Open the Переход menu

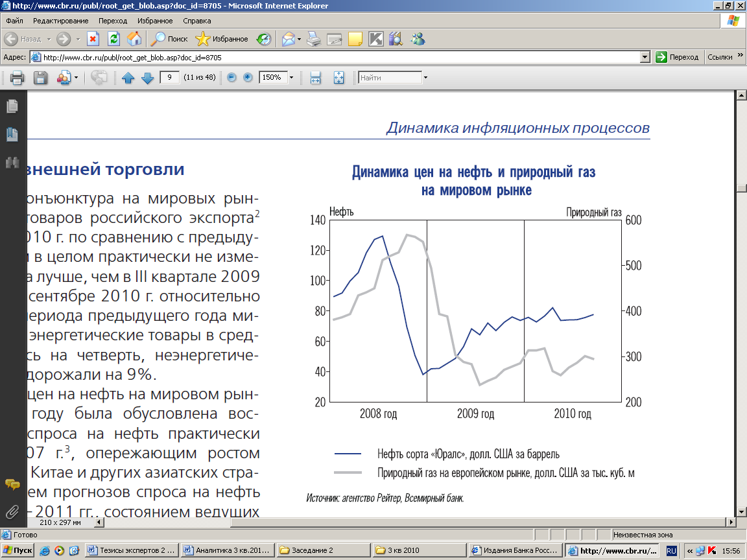[x=113, y=21]
